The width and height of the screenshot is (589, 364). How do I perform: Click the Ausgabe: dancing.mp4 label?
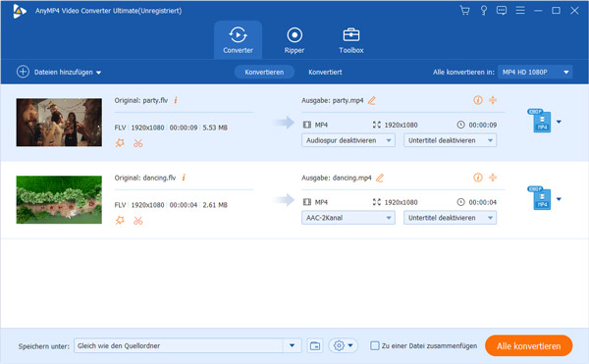[x=337, y=178]
